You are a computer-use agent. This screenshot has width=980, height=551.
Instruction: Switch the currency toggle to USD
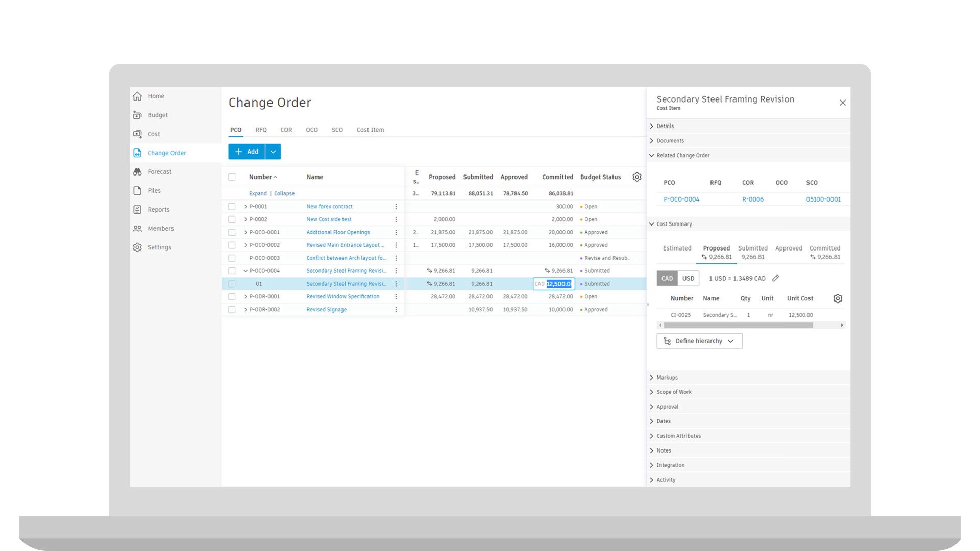click(688, 278)
